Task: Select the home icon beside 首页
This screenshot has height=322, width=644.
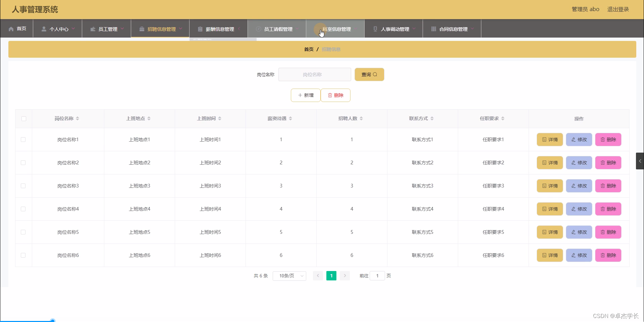Action: tap(10, 29)
